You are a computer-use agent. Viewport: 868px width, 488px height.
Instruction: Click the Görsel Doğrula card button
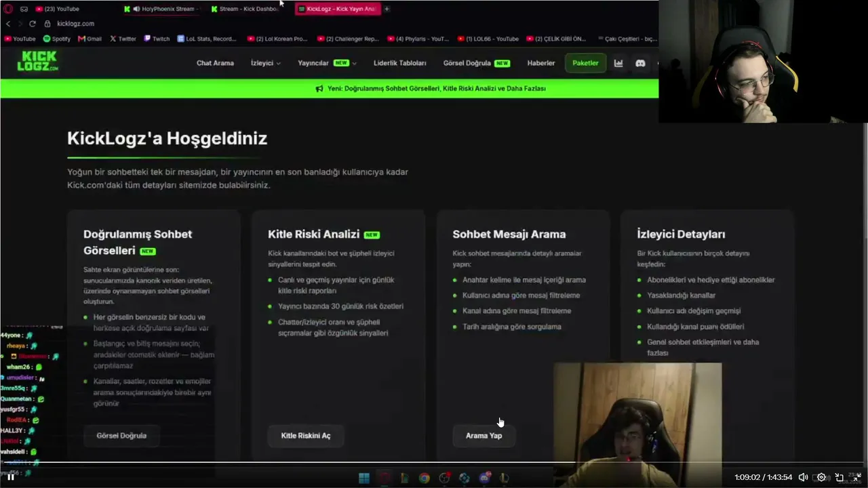coord(121,436)
